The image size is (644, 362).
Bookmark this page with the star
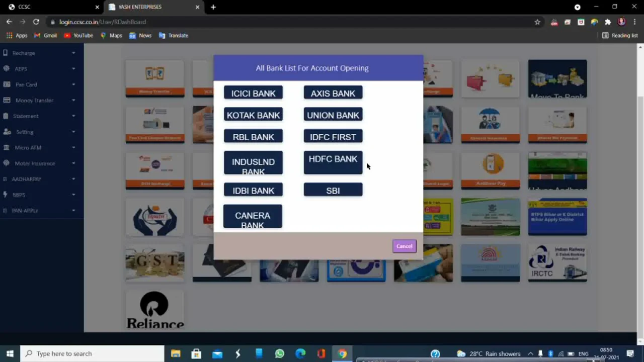pos(537,22)
